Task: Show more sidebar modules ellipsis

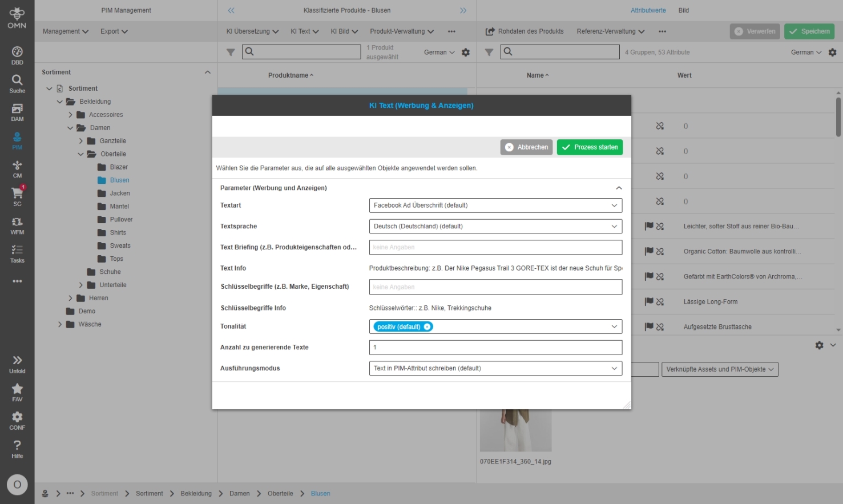Action: click(x=17, y=281)
